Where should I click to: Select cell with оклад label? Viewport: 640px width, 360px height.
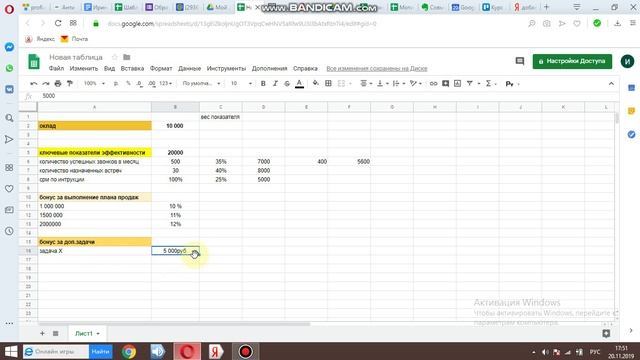click(95, 126)
